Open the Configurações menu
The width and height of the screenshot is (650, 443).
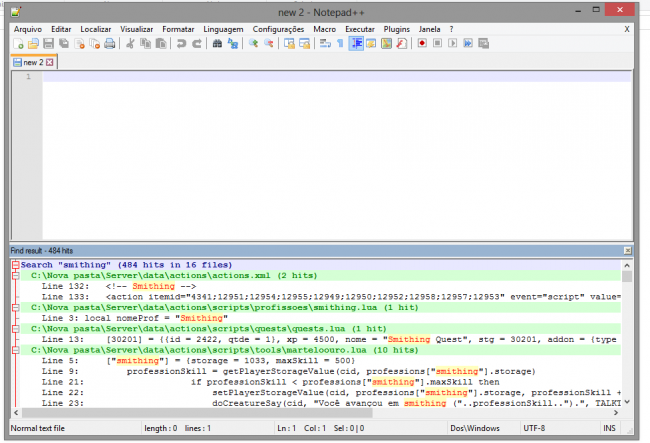pos(278,29)
